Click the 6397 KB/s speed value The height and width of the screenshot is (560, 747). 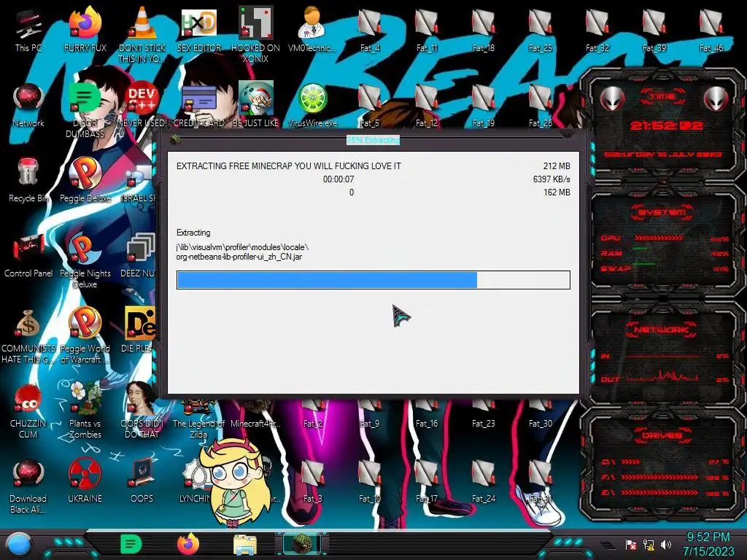coord(551,179)
